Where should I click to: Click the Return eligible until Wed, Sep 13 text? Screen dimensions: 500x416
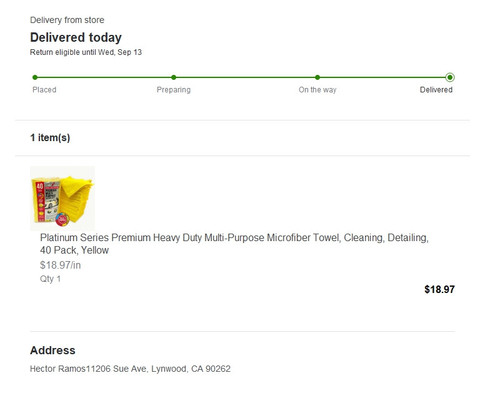(x=86, y=52)
